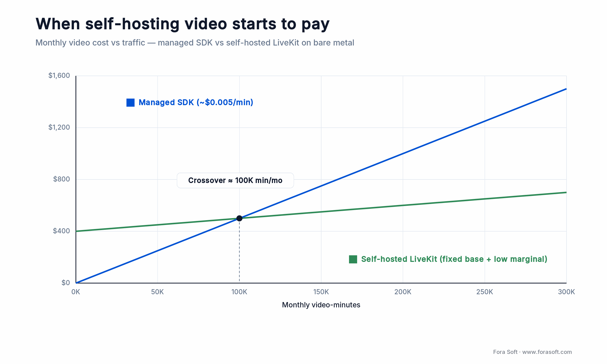This screenshot has height=364, width=607.
Task: Select the 'Managed SDK (~$0.005/min)' legend label
Action: point(196,102)
